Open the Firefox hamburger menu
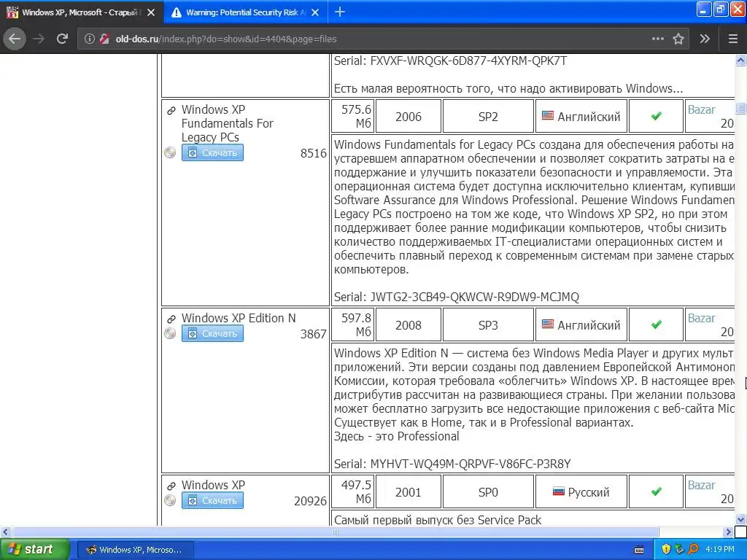747x560 pixels. pyautogui.click(x=733, y=39)
